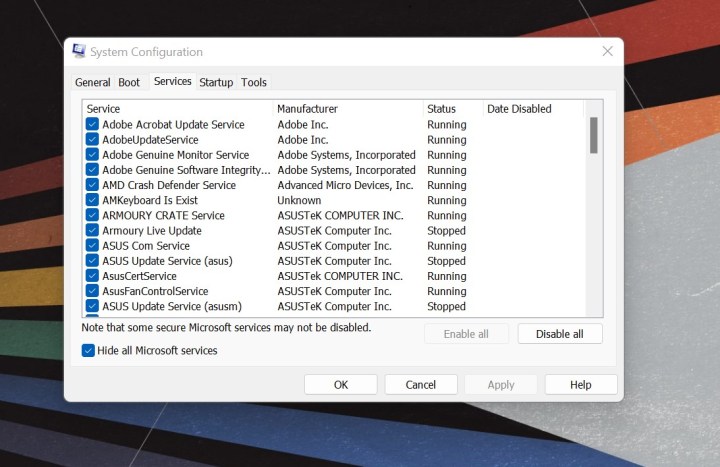720x467 pixels.
Task: Close the System Configuration window
Action: pos(608,51)
